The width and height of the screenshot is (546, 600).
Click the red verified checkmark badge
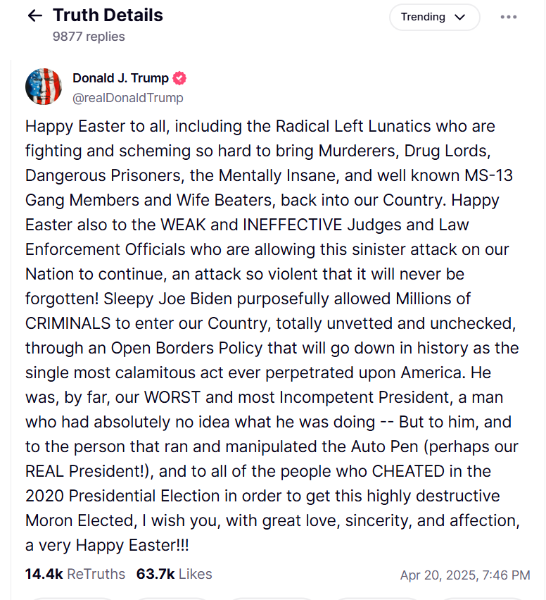click(179, 78)
